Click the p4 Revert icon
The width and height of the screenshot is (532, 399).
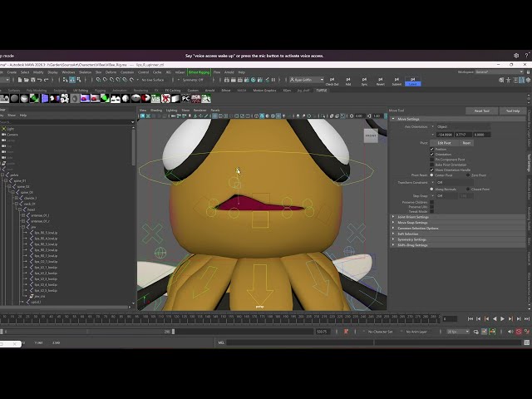point(381,81)
